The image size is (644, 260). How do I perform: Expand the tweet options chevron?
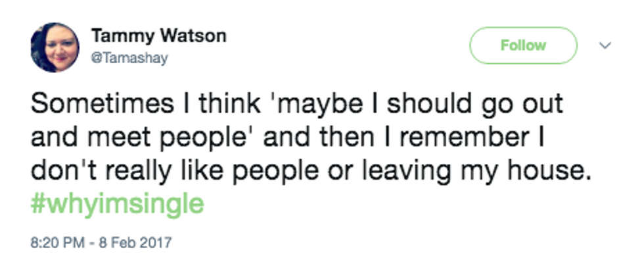click(x=605, y=45)
